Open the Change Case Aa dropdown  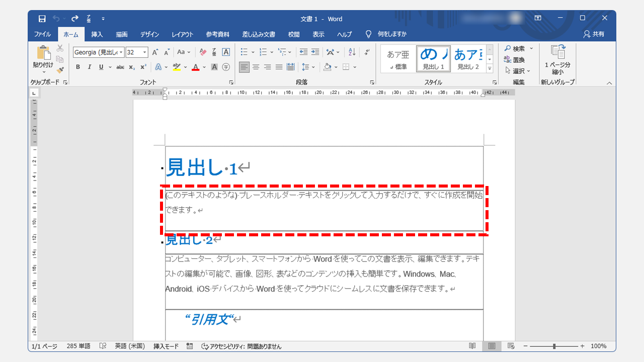(x=184, y=52)
